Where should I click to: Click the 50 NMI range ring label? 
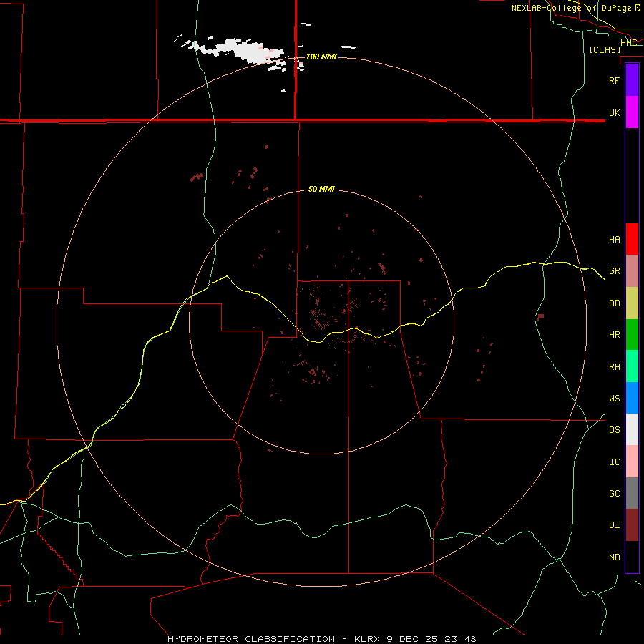pos(321,189)
